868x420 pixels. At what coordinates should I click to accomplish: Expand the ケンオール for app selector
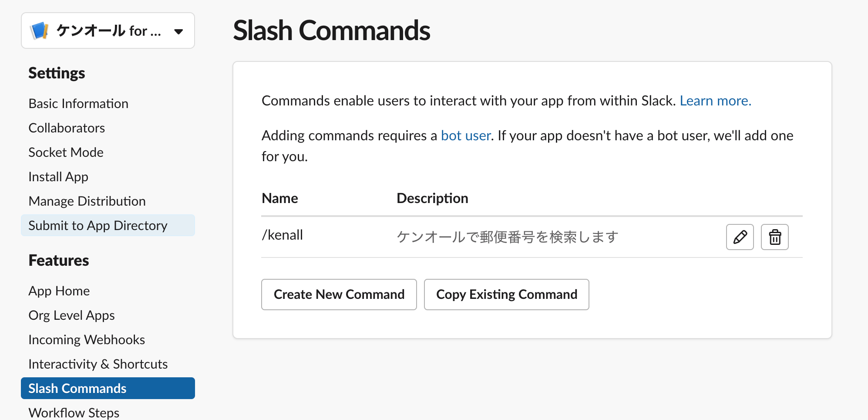coord(108,30)
